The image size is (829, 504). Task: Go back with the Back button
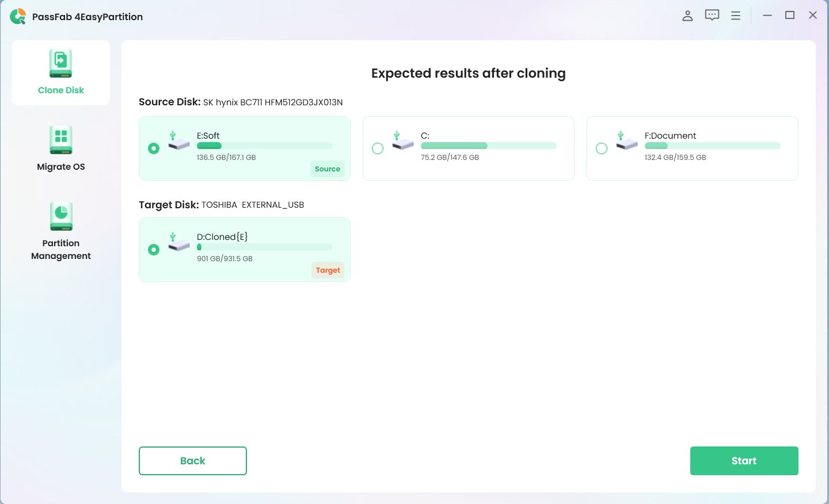pos(193,461)
